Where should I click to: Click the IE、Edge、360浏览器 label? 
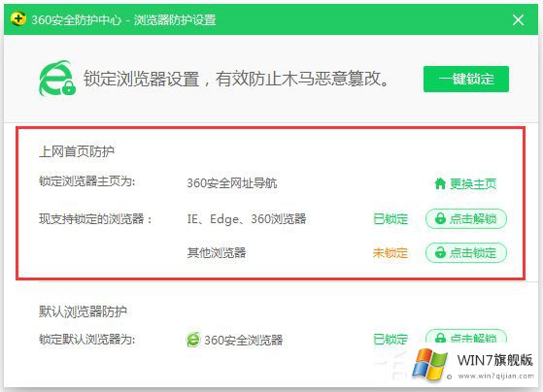247,219
